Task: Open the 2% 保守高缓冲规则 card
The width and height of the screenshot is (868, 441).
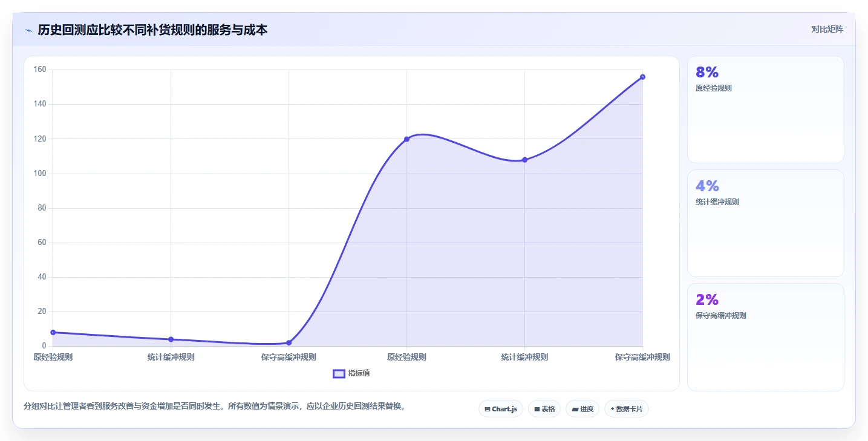Action: [x=765, y=337]
